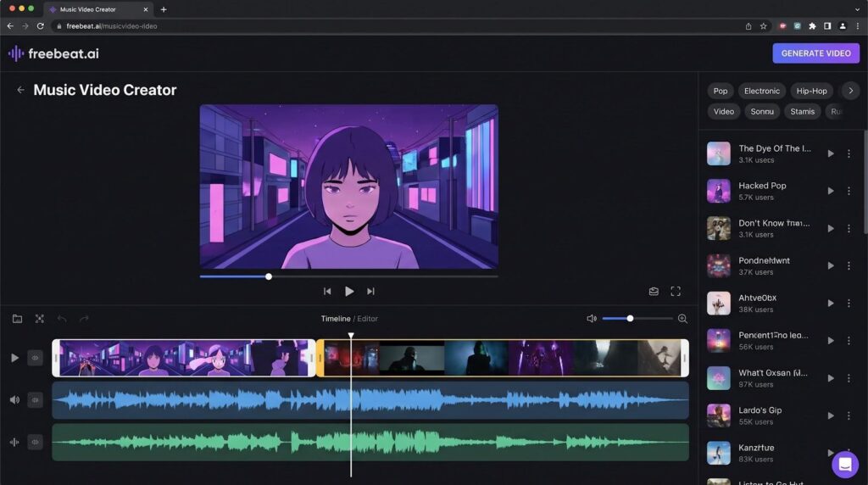This screenshot has height=485, width=868.
Task: Click the GENERATE VIDEO button
Action: 816,53
